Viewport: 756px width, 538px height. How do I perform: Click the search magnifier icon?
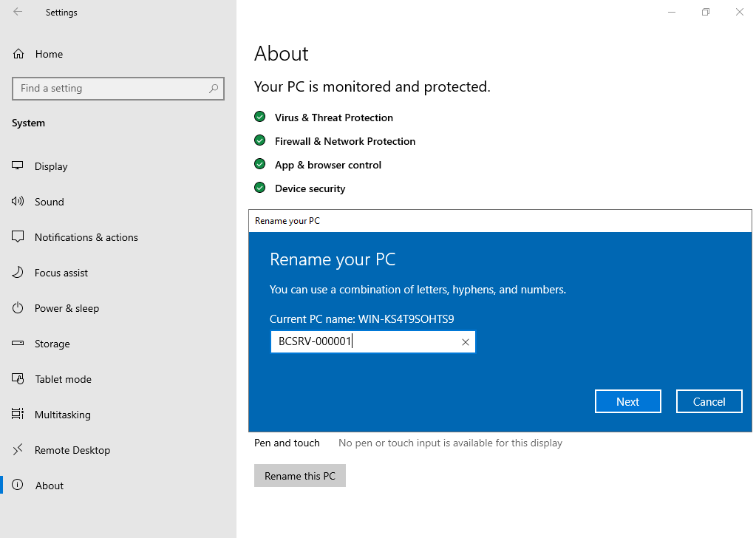coord(214,88)
